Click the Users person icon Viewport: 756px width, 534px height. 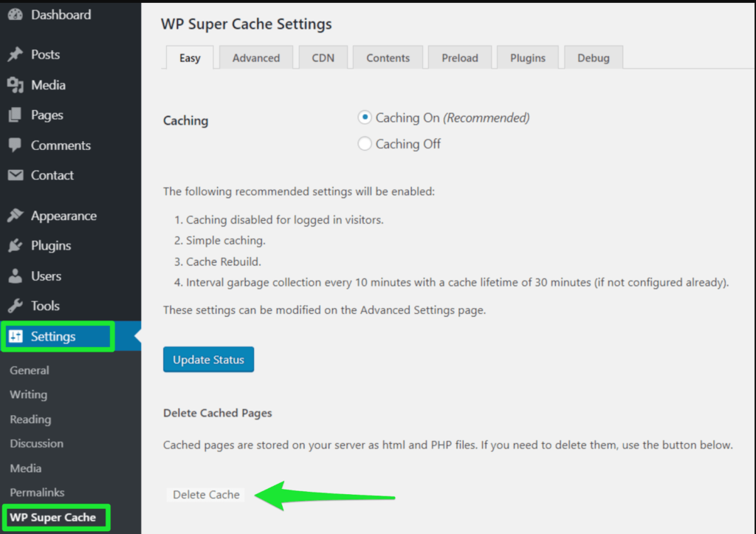click(15, 276)
